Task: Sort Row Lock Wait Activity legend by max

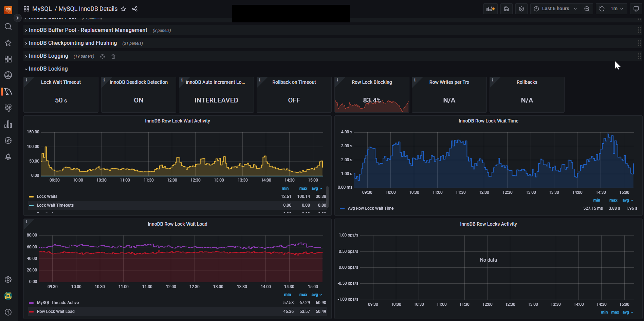Action: click(x=303, y=189)
